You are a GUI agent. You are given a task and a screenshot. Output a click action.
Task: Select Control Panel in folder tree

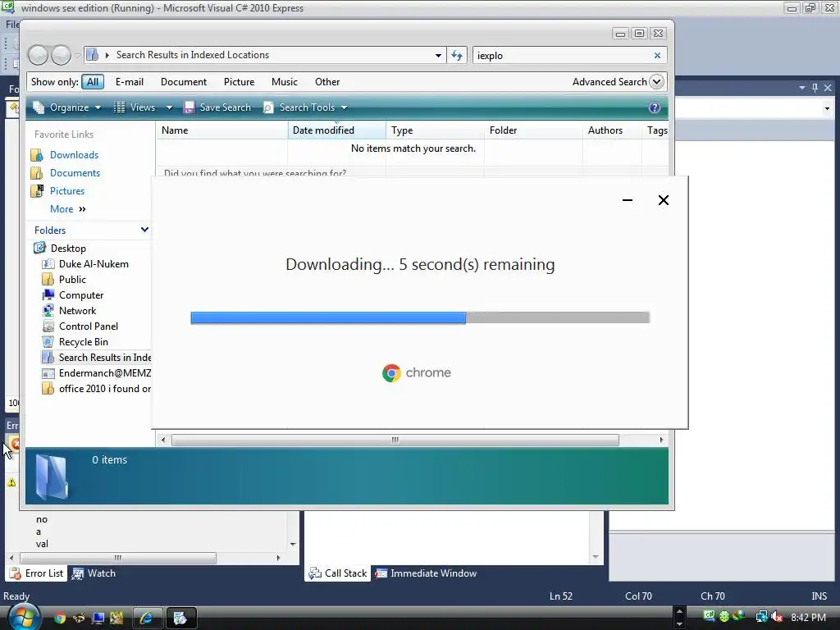(x=89, y=326)
